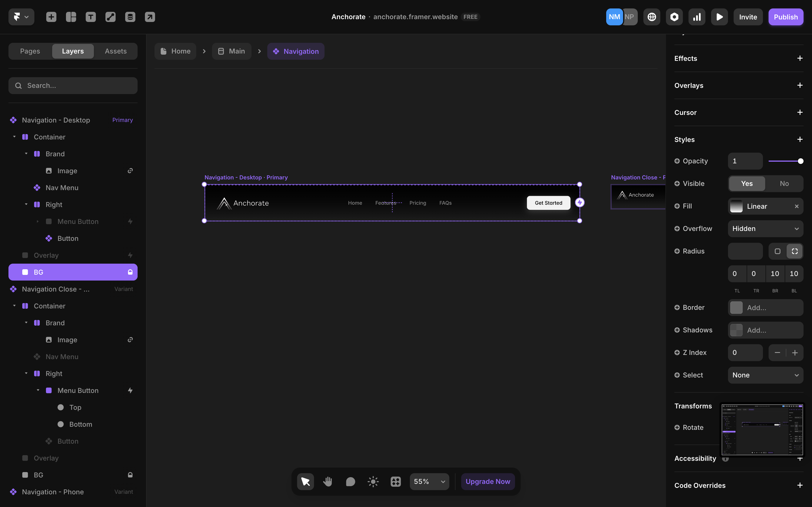
Task: Select the Text tool icon
Action: click(x=91, y=17)
